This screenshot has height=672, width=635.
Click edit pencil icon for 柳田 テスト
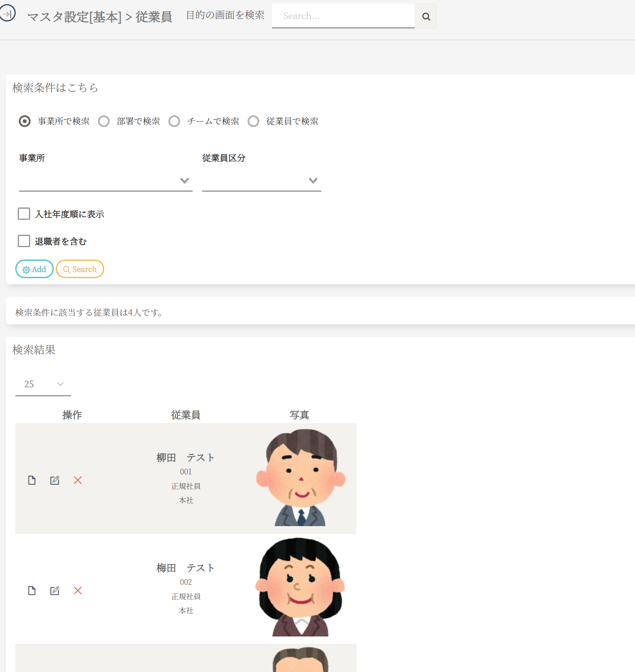coord(55,480)
